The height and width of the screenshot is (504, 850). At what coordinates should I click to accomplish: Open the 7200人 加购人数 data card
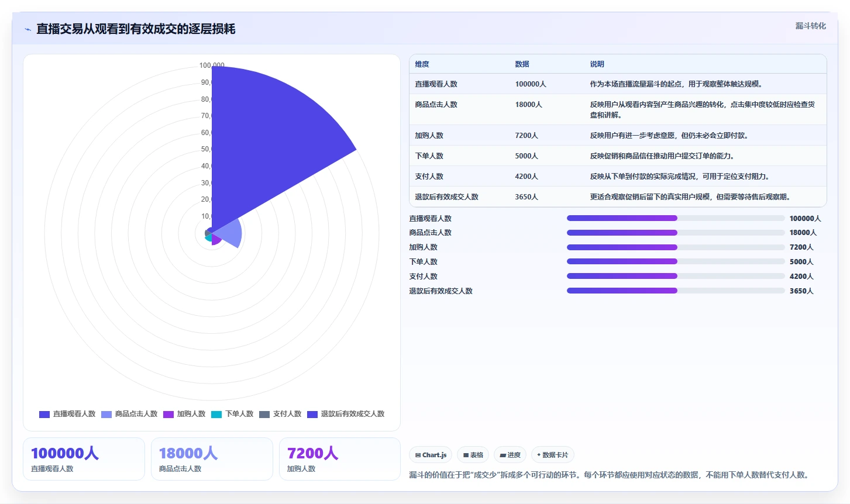(340, 459)
